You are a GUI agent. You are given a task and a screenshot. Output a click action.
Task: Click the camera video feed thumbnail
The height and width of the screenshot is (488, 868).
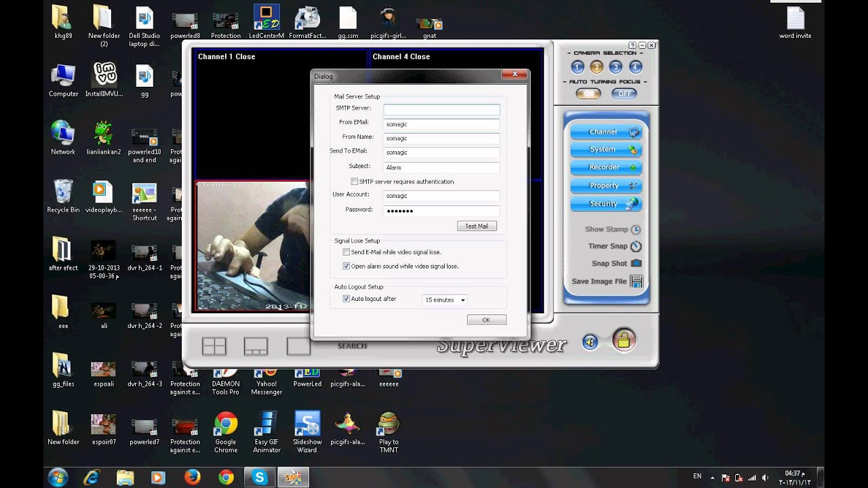point(252,246)
